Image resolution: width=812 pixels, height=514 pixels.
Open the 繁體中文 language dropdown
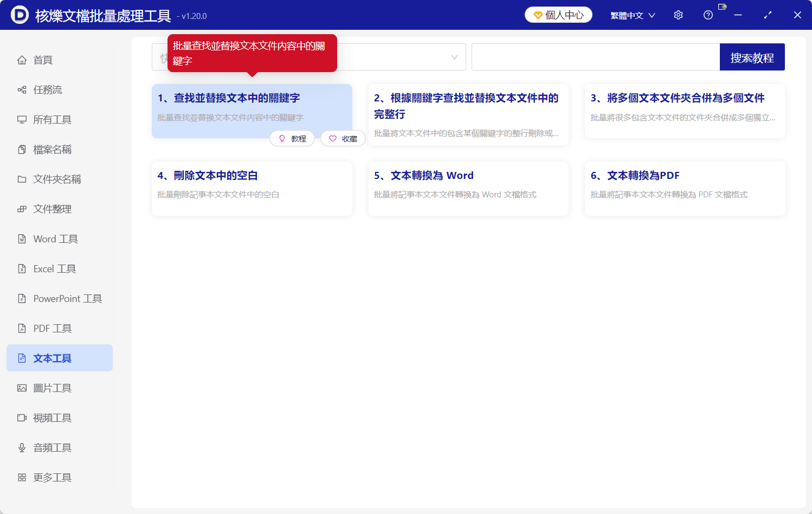pos(632,15)
